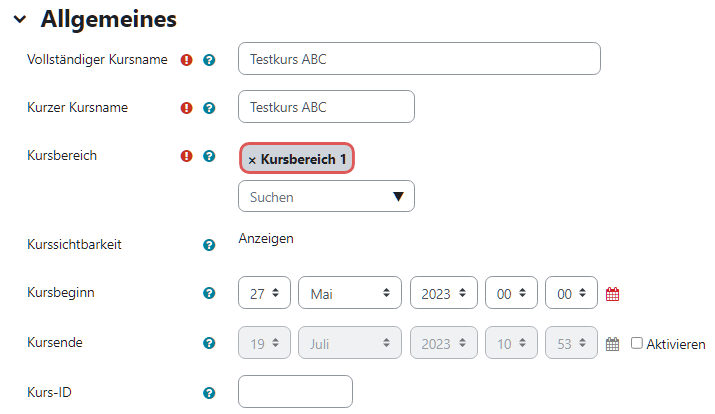Screen dimensions: 715x414
Task: Click required icon next to Kursbereich
Action: point(186,156)
